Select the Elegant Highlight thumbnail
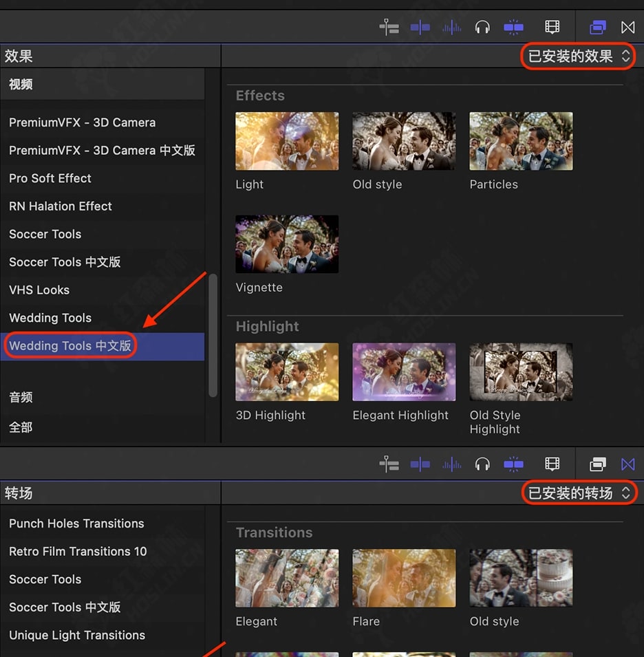Image resolution: width=644 pixels, height=657 pixels. coord(404,372)
